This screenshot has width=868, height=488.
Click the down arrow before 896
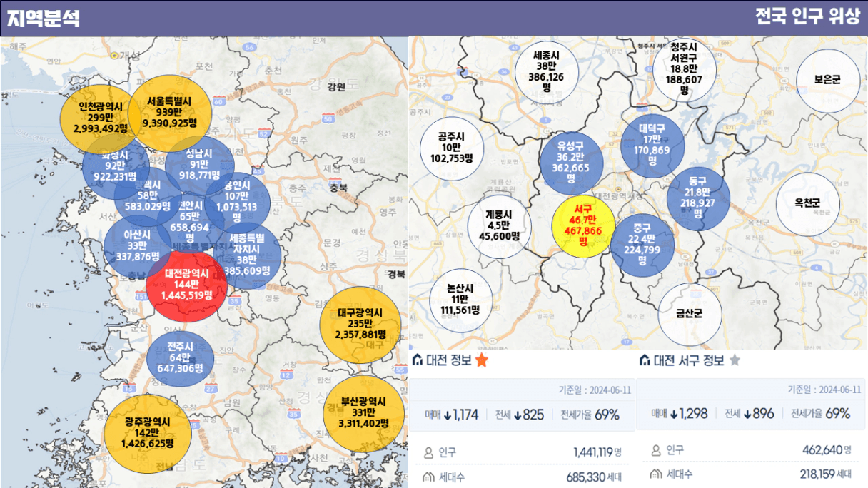click(747, 414)
